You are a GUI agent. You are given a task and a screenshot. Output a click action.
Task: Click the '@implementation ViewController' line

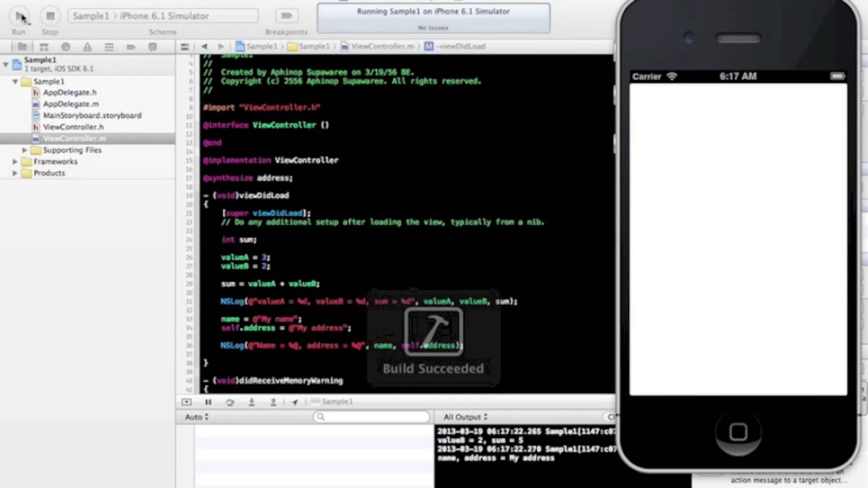coord(271,160)
